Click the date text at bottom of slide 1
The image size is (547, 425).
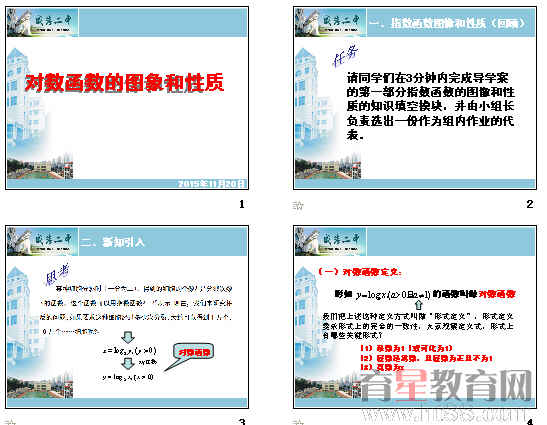(212, 184)
